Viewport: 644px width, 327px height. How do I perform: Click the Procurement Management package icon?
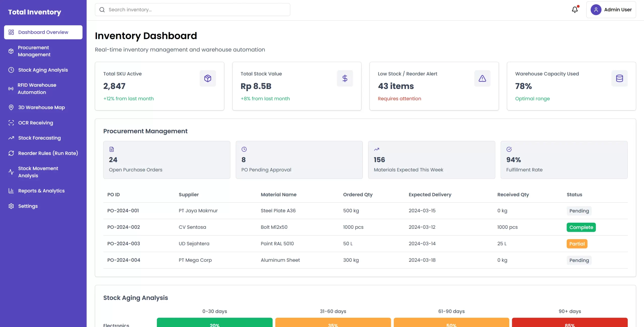pyautogui.click(x=11, y=51)
